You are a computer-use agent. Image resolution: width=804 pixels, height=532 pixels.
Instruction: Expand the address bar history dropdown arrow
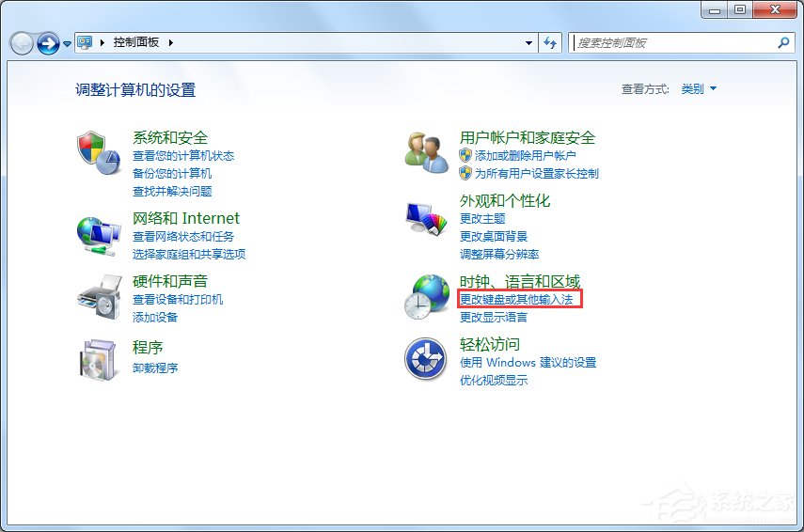point(529,42)
